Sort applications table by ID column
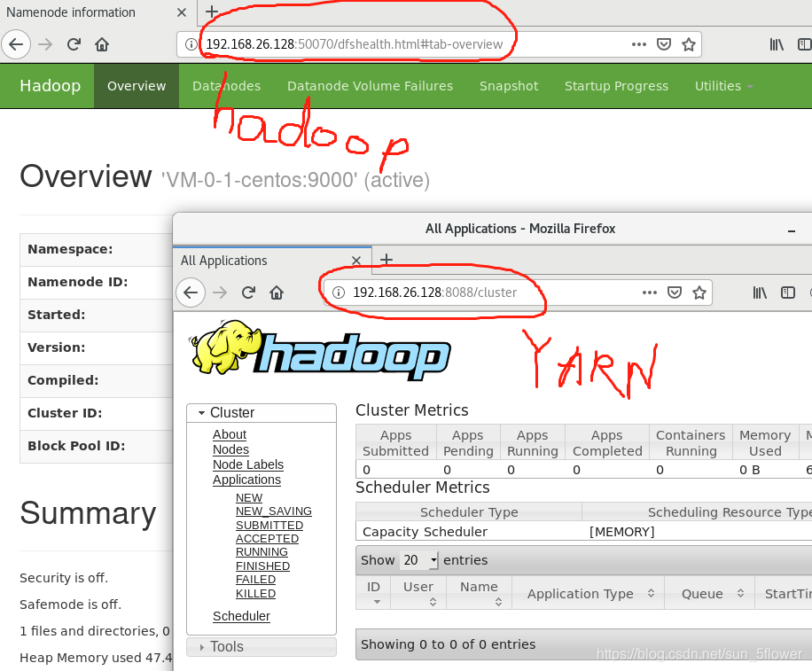Viewport: 812px width, 671px height. click(373, 593)
